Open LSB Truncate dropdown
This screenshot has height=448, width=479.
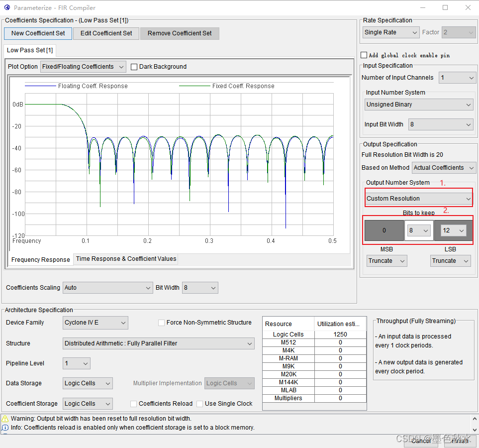click(x=450, y=261)
